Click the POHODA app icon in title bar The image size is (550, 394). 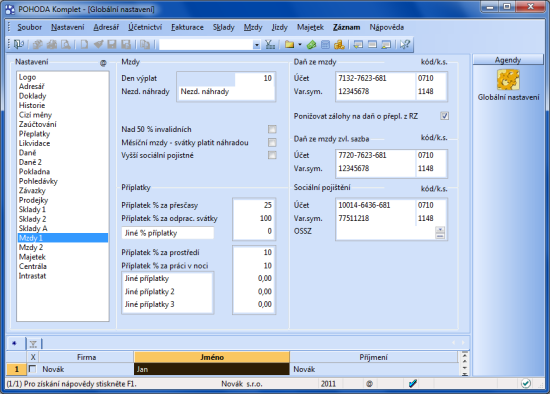10,9
